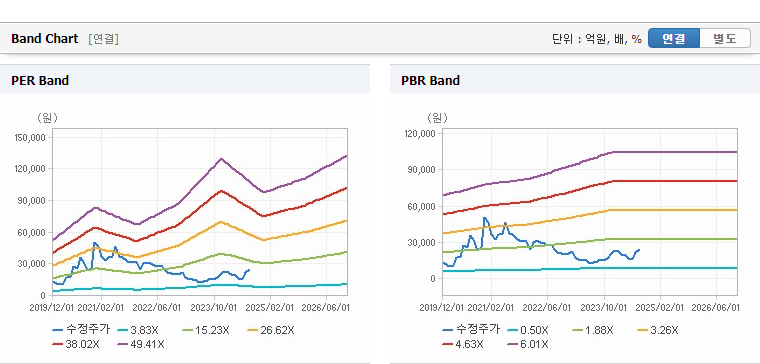Click the 2022/06/01 label on PBR axis
The image size is (760, 364).
[x=547, y=308]
